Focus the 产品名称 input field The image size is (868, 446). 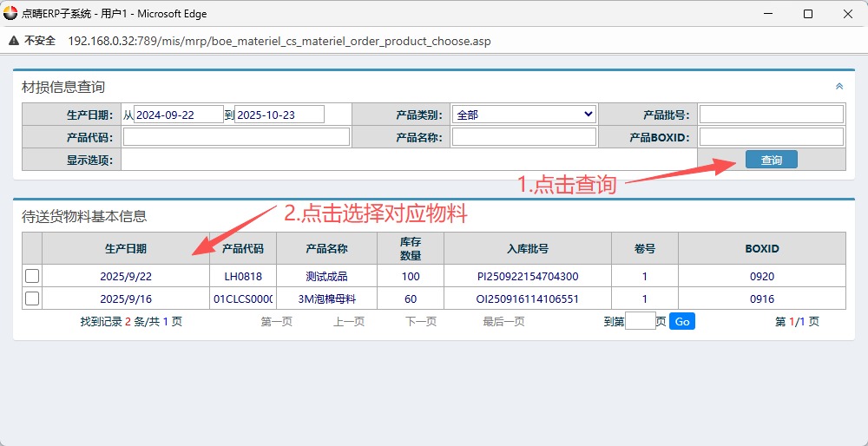[x=523, y=137]
